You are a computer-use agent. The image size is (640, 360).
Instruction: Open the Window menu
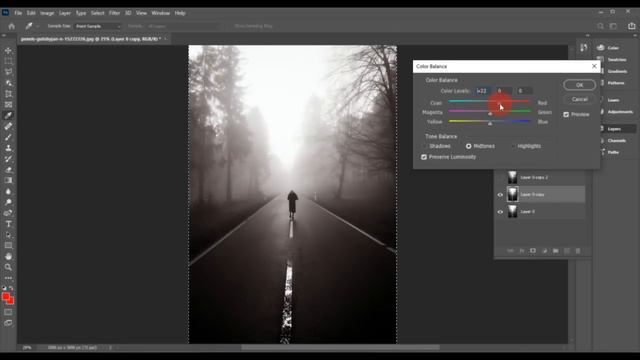[160, 13]
